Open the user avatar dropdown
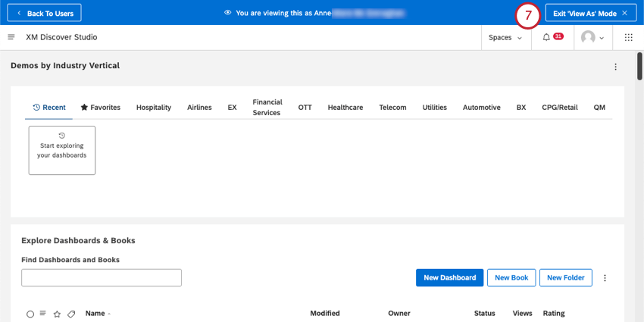Screen dimensions: 644x322 point(592,37)
